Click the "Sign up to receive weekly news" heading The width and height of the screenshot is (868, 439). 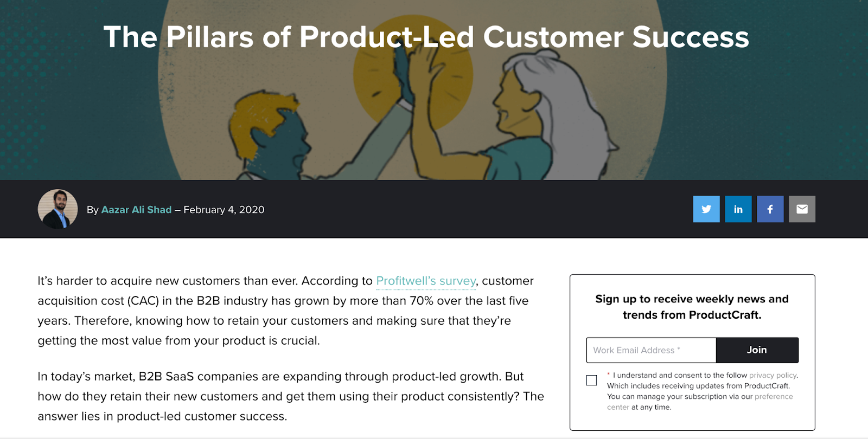(x=692, y=307)
